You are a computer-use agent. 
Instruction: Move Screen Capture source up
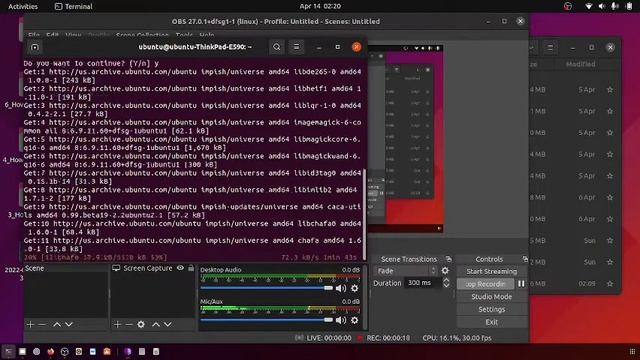coord(156,324)
